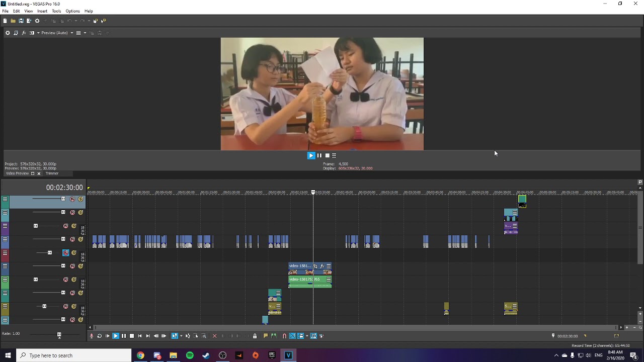Activate the What's This help cursor icon
The height and width of the screenshot is (362, 644).
[103, 21]
